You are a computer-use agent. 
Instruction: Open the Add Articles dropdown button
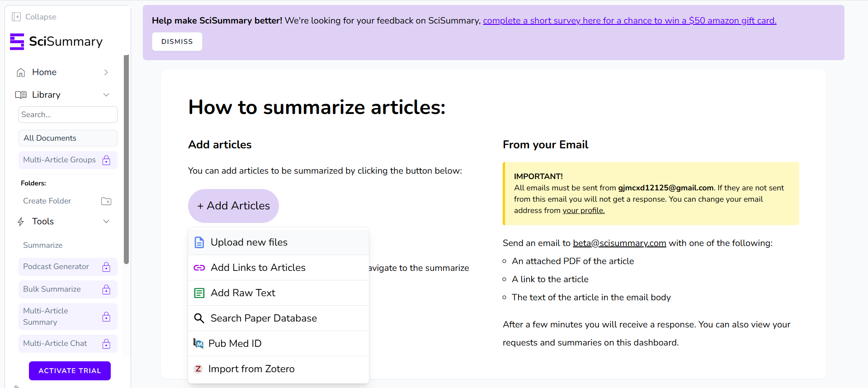[x=233, y=206]
